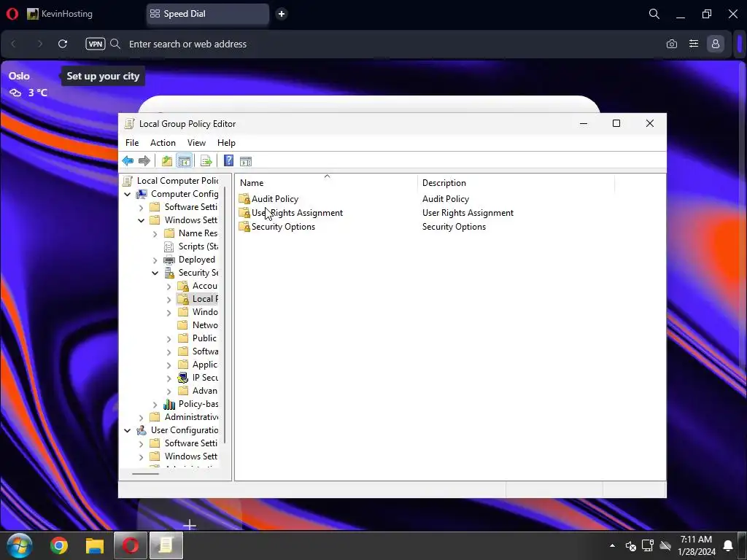The height and width of the screenshot is (560, 747).
Task: Toggle the Show/Hide Console Tree toolbar icon
Action: coord(185,161)
